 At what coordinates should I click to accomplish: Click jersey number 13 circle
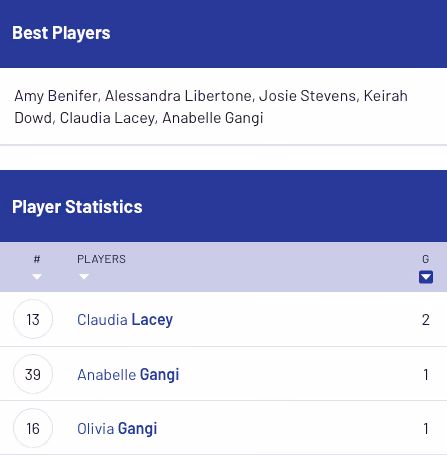pos(33,319)
